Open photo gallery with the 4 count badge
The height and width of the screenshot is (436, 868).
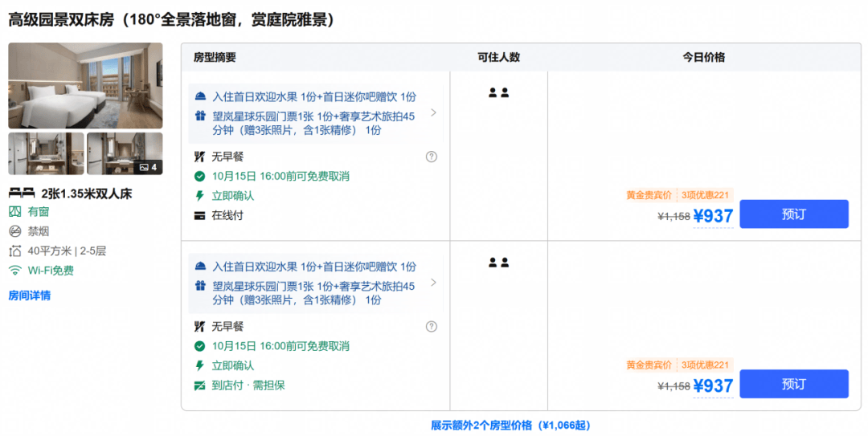tap(125, 153)
